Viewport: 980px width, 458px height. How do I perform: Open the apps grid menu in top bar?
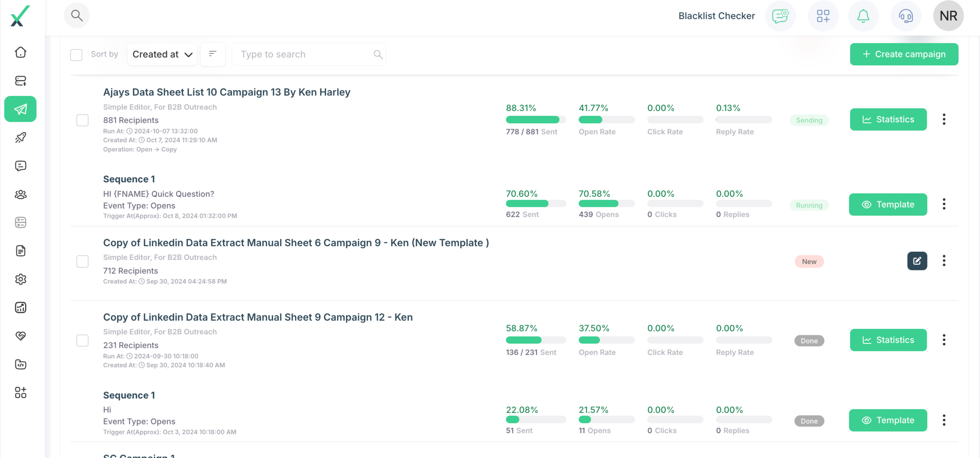click(823, 16)
